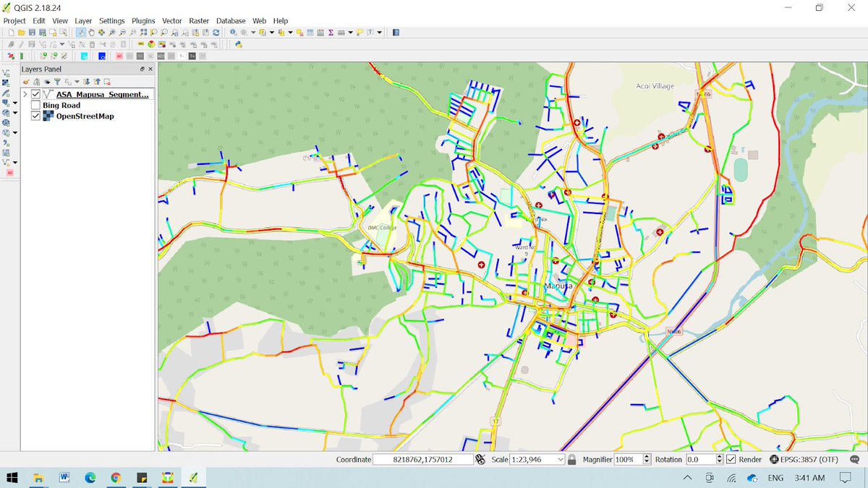
Task: Click the pink AD icon in left sidebar
Action: [x=10, y=173]
